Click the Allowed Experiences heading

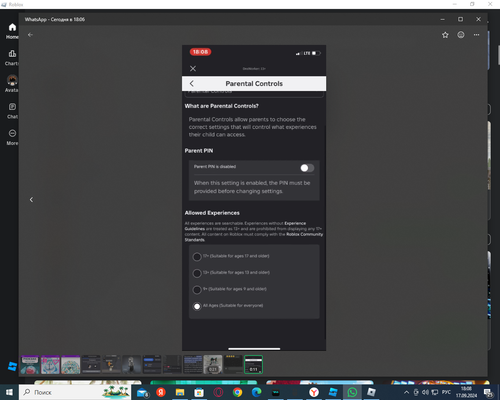[x=212, y=213]
